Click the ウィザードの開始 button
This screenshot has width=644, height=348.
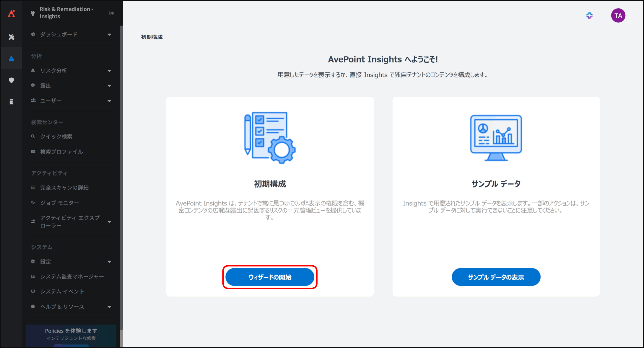coord(270,277)
